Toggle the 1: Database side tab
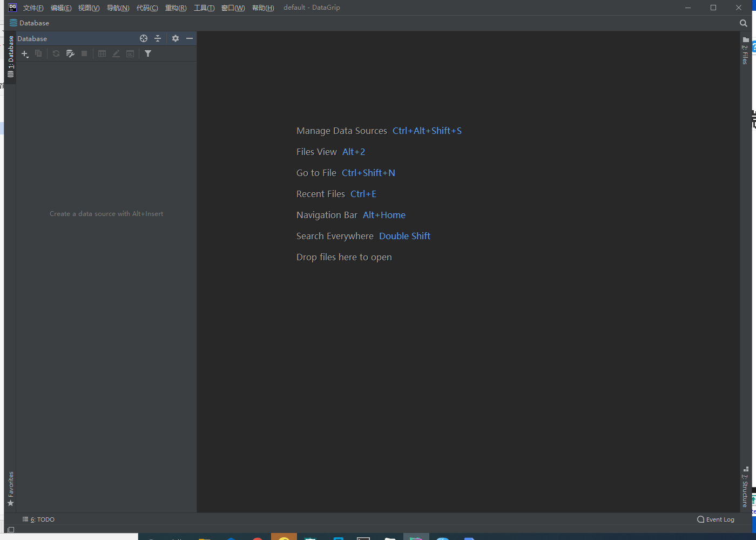The height and width of the screenshot is (540, 756). click(10, 57)
